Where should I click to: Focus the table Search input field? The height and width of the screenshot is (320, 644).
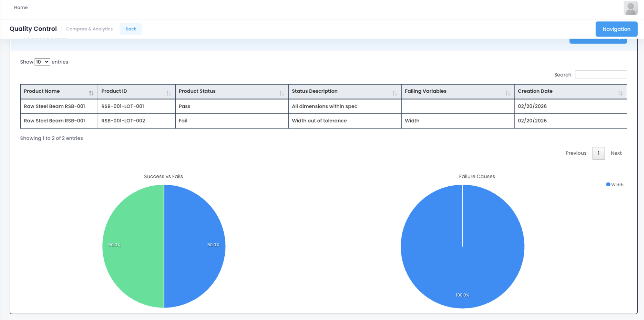600,75
